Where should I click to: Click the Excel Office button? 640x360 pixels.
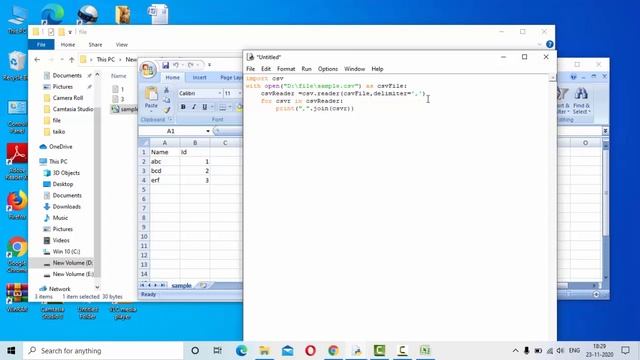(x=148, y=69)
